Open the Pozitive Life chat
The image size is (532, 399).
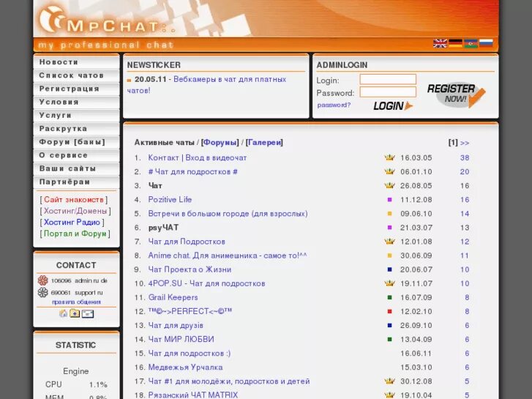[170, 199]
